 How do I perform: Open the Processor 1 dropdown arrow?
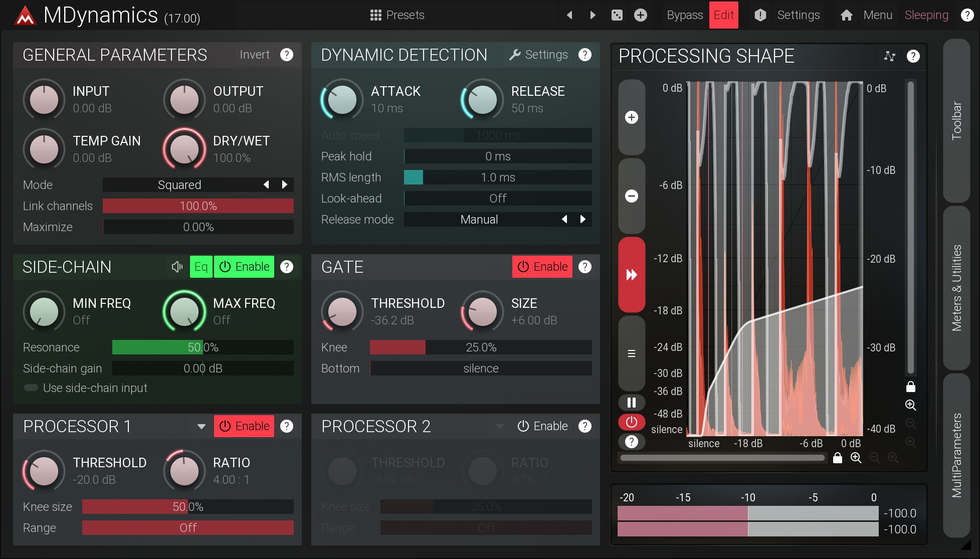point(201,427)
